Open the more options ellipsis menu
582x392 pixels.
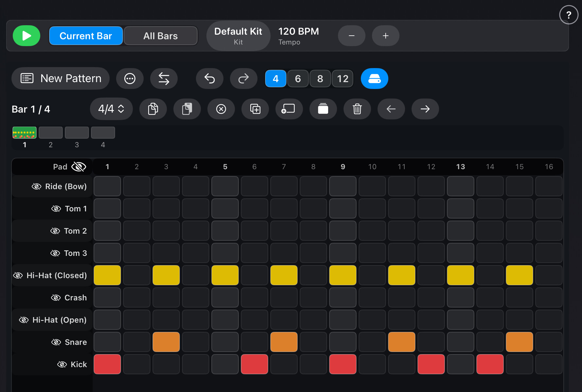[x=130, y=79]
